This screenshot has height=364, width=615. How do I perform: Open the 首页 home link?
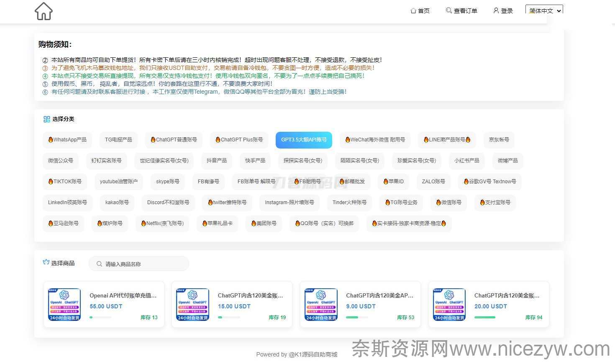coord(420,10)
